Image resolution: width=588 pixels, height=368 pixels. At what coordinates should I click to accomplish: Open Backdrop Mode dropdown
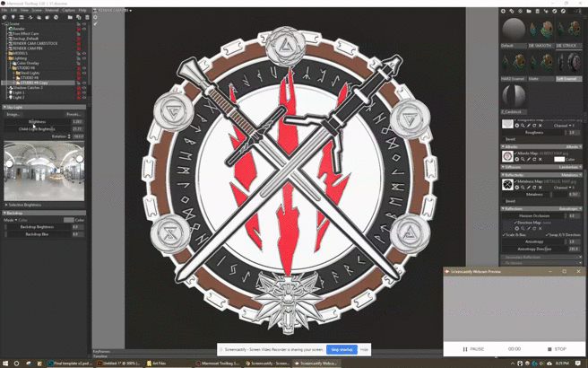click(x=17, y=220)
